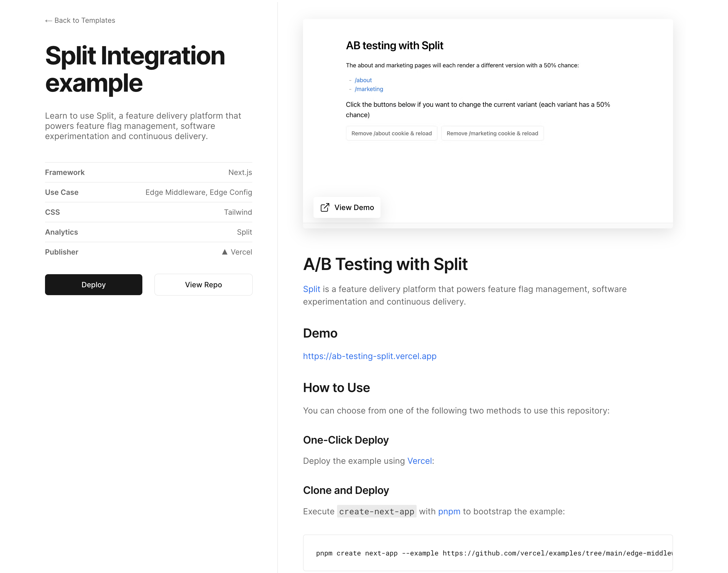
Task: Click the Framework label
Action: tap(65, 172)
